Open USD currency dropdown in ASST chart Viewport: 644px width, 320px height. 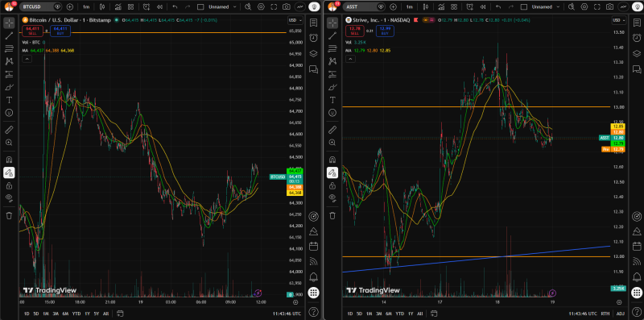click(x=618, y=20)
